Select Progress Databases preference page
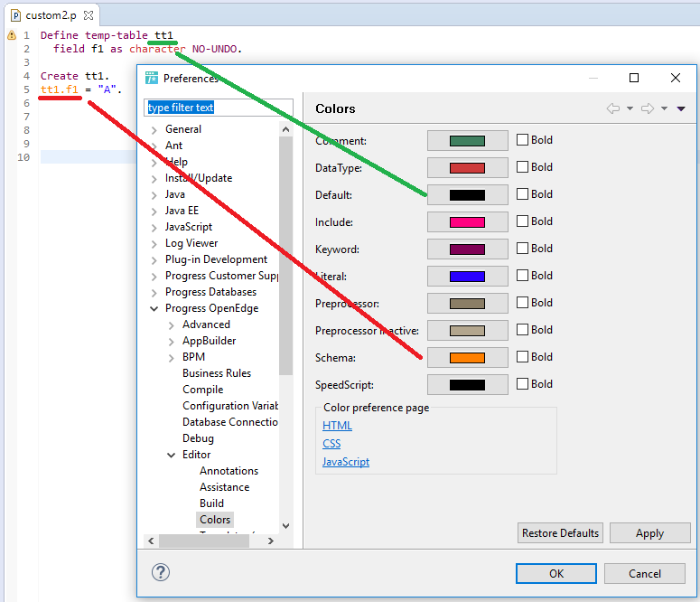This screenshot has height=602, width=700. (x=210, y=292)
